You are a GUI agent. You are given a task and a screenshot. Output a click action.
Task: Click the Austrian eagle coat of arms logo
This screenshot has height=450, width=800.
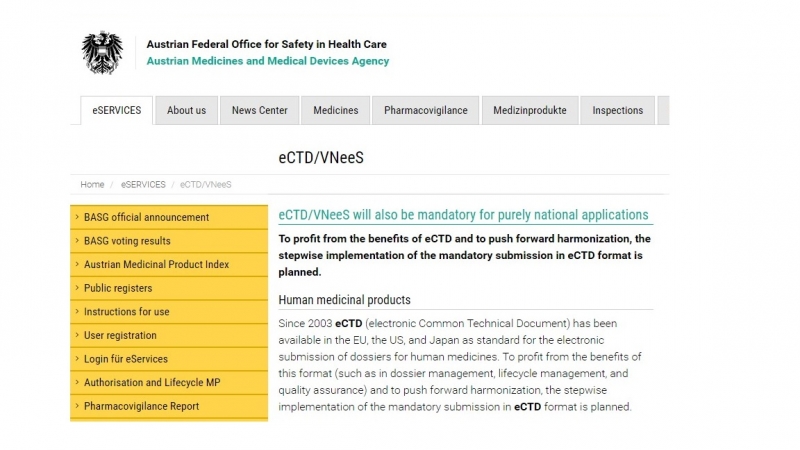[x=102, y=53]
